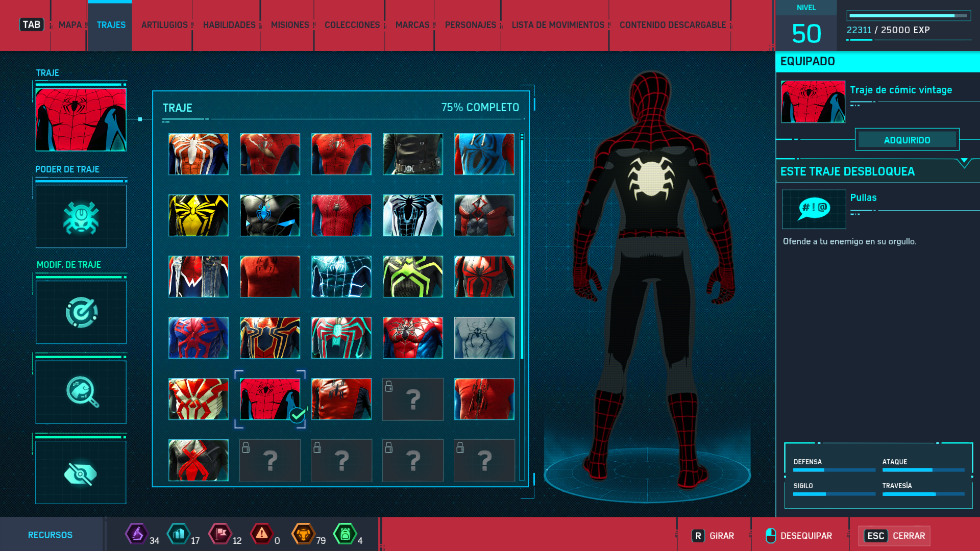Viewport: 980px width, 551px height.
Task: Click the green backpack token resource icon
Action: [x=345, y=534]
